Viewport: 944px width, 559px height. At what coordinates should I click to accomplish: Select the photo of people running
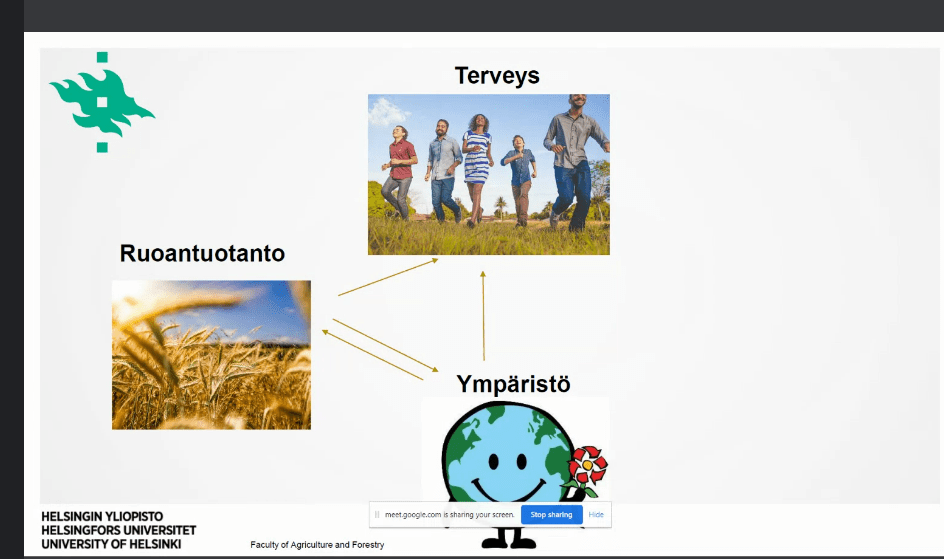click(x=488, y=174)
